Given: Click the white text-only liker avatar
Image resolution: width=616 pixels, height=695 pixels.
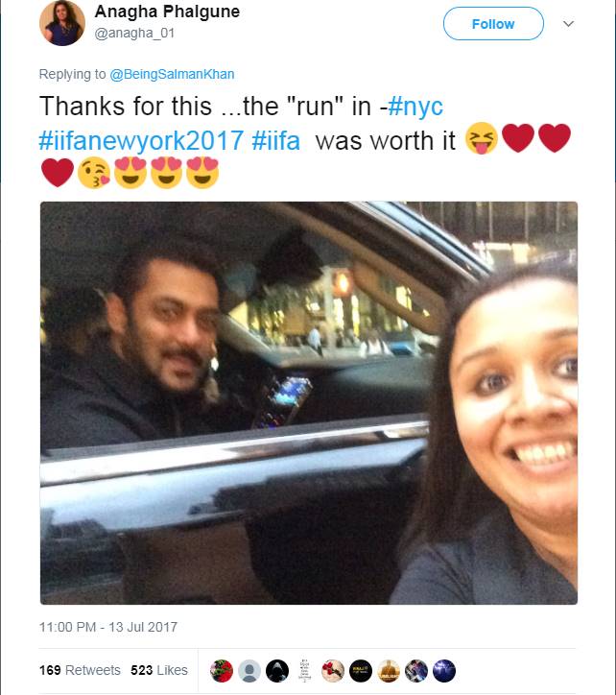Looking at the screenshot, I should [x=305, y=671].
